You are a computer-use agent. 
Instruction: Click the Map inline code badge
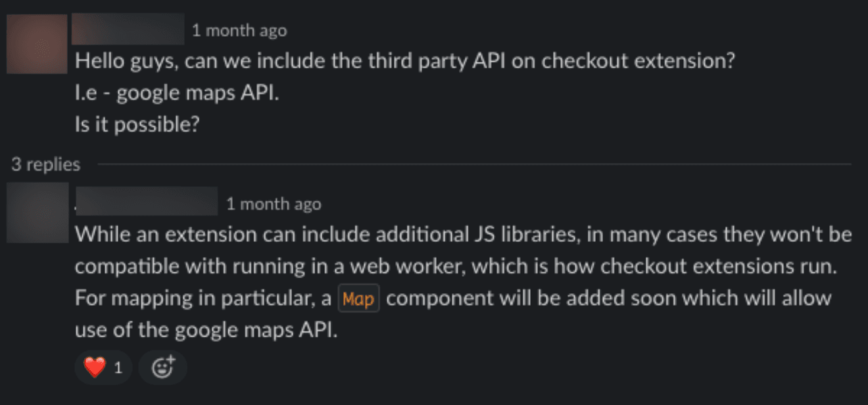(x=359, y=298)
